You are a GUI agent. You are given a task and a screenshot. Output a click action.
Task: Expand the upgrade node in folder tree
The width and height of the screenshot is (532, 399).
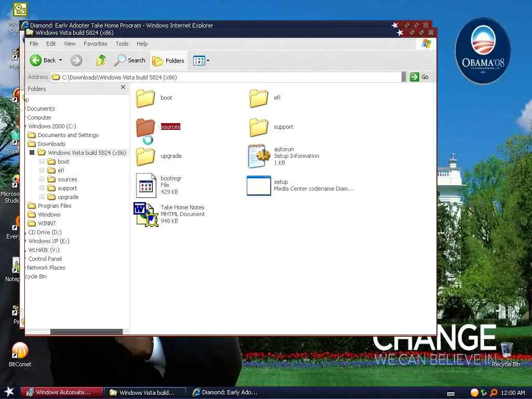42,197
